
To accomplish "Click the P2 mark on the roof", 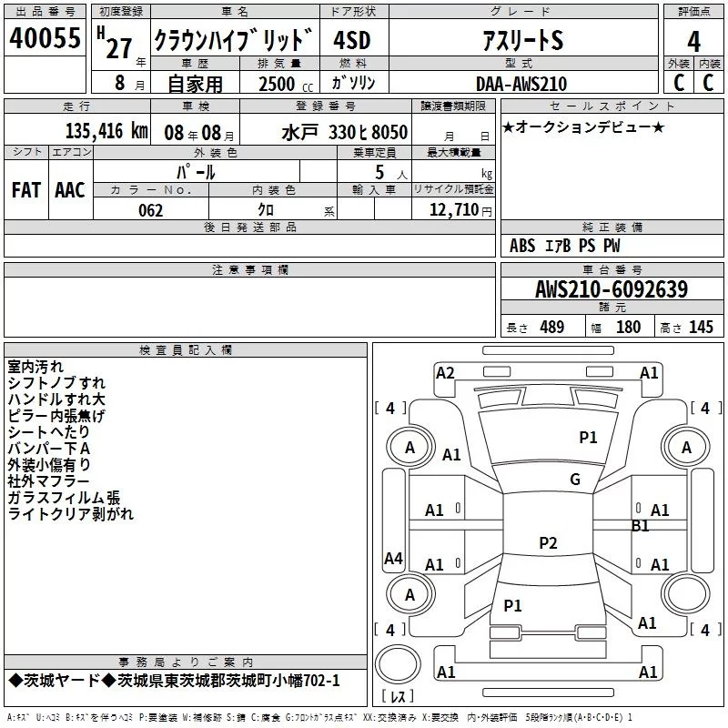I will [548, 542].
